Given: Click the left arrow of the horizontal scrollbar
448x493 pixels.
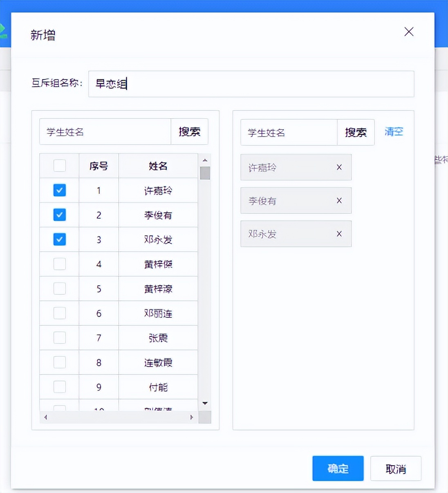Looking at the screenshot, I should point(45,417).
